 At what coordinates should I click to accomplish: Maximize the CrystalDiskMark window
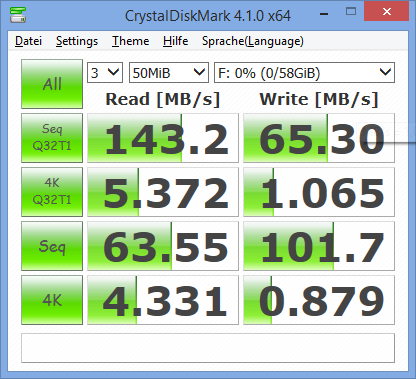coord(351,12)
